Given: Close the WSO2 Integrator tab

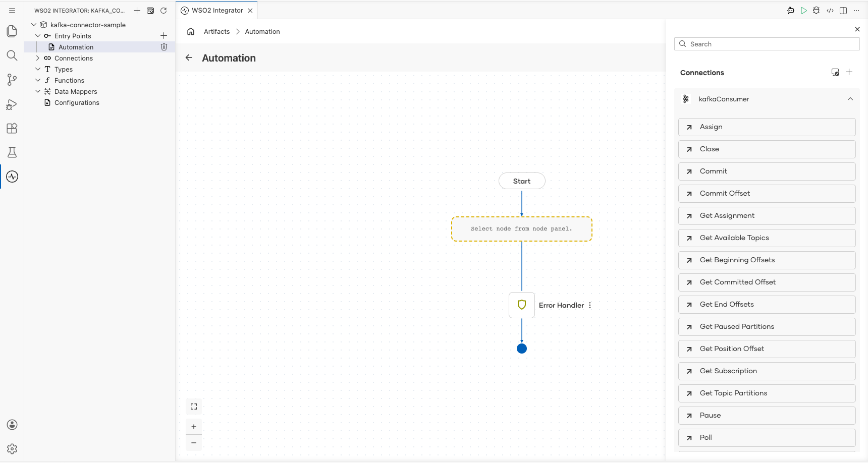Looking at the screenshot, I should click(250, 10).
